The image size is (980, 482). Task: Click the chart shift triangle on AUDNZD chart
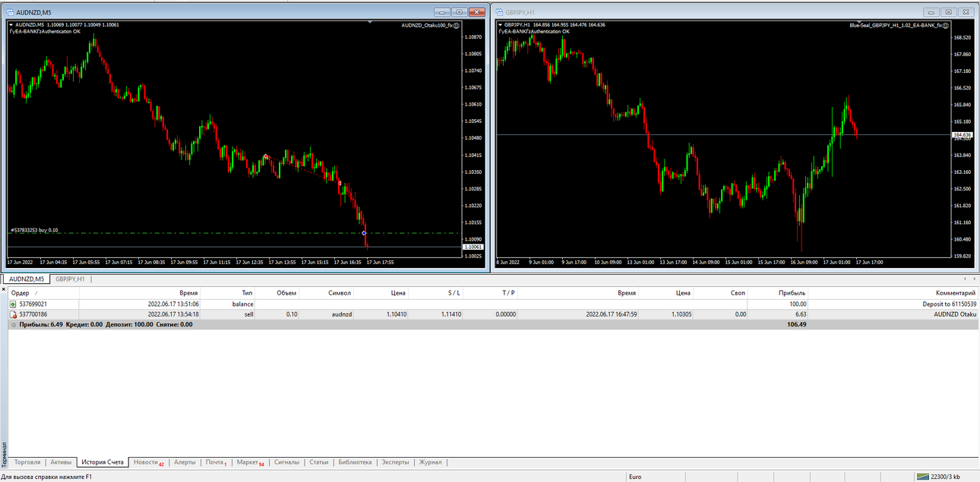click(370, 23)
